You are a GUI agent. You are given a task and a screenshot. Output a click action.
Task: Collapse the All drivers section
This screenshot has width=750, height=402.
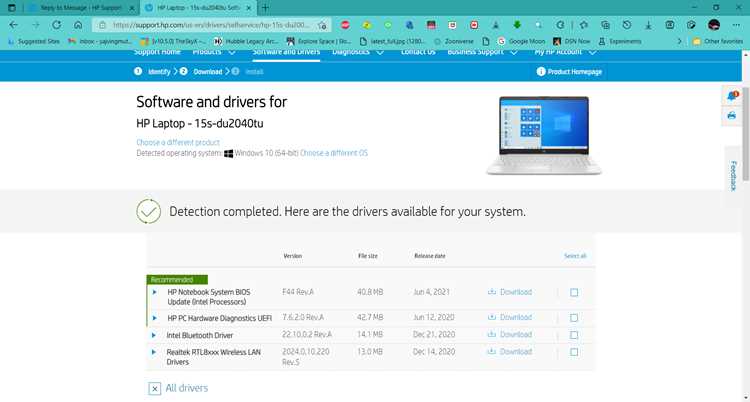(x=154, y=389)
